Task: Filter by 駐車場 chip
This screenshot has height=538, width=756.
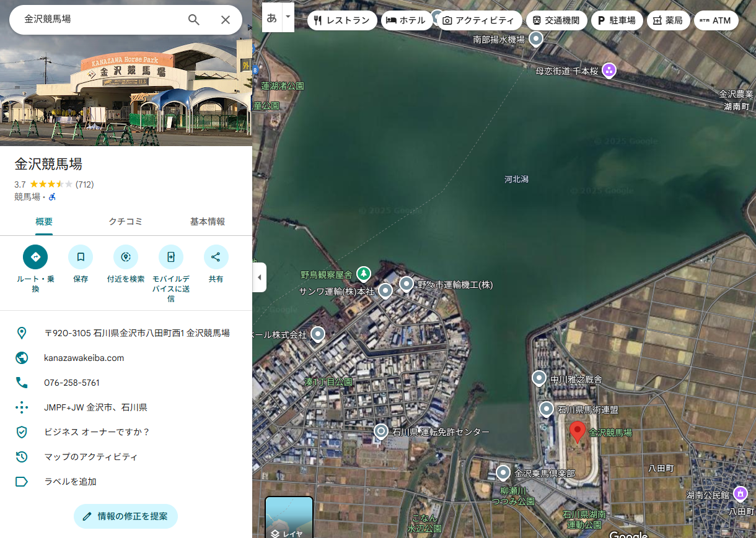Action: pos(617,20)
